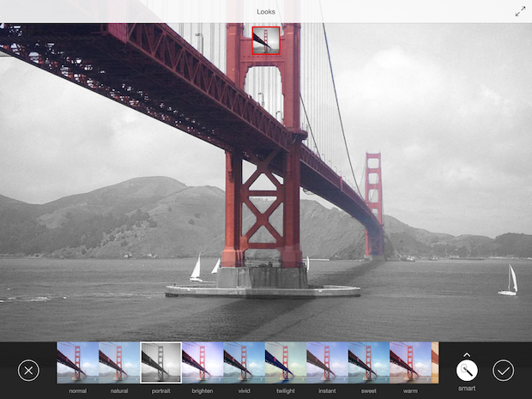Apply the natural look thumbnail
The image size is (532, 399).
click(119, 362)
